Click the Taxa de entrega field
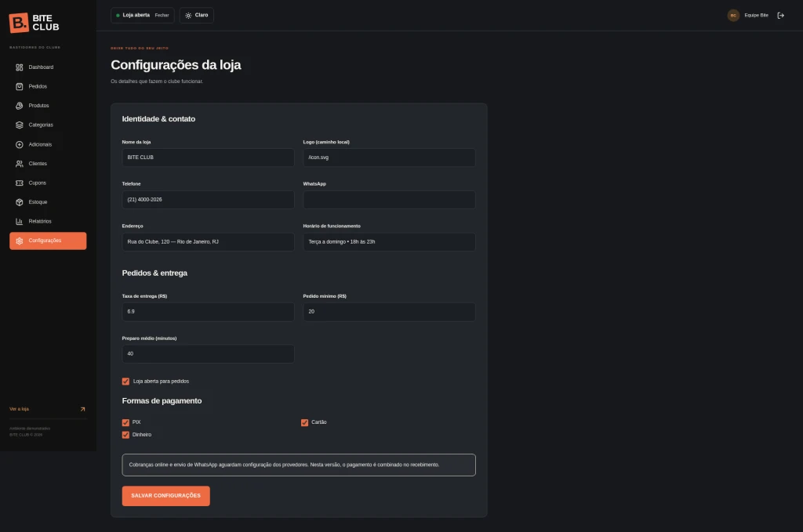Viewport: 803px width, 532px height. [x=208, y=312]
